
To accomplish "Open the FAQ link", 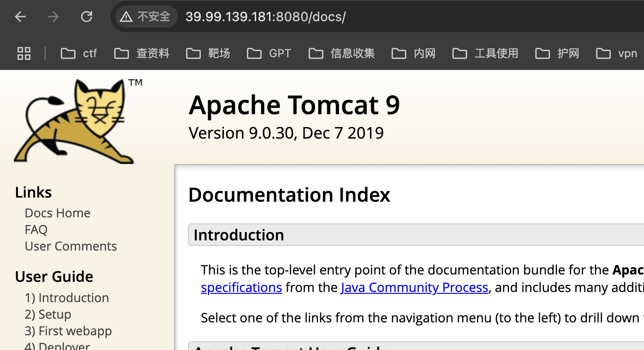I will (x=36, y=229).
